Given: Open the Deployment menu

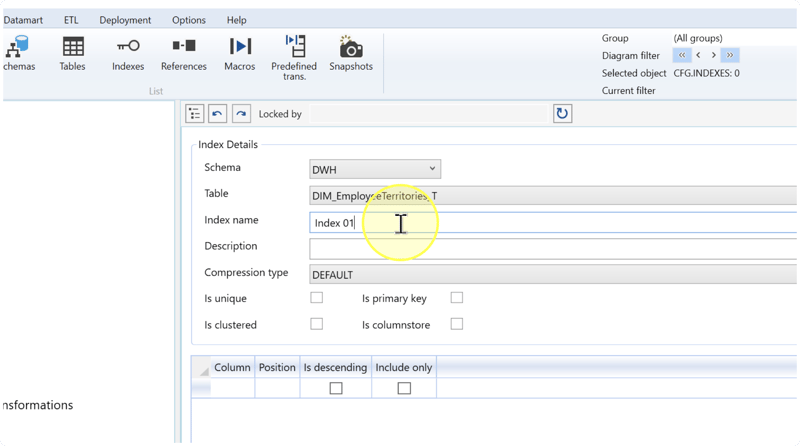Looking at the screenshot, I should click(125, 20).
